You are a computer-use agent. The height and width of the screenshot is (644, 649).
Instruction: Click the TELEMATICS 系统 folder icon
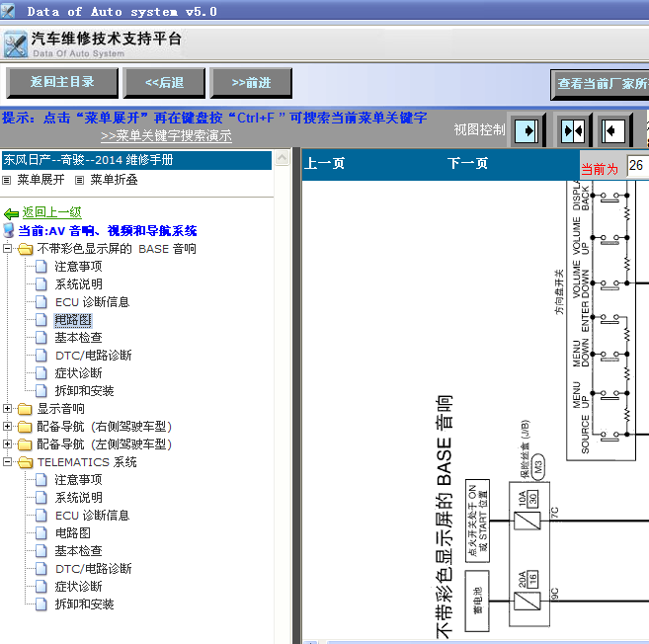[26, 462]
